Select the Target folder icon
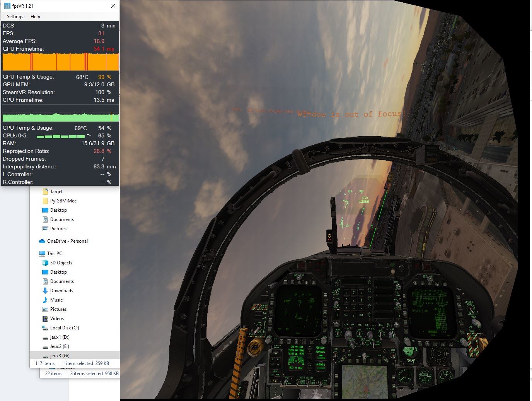 point(45,192)
